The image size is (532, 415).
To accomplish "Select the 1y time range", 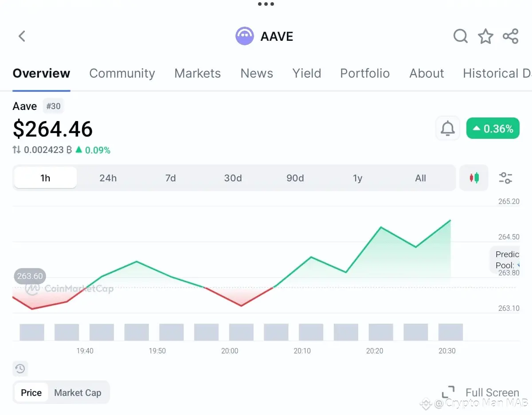I will coord(358,178).
